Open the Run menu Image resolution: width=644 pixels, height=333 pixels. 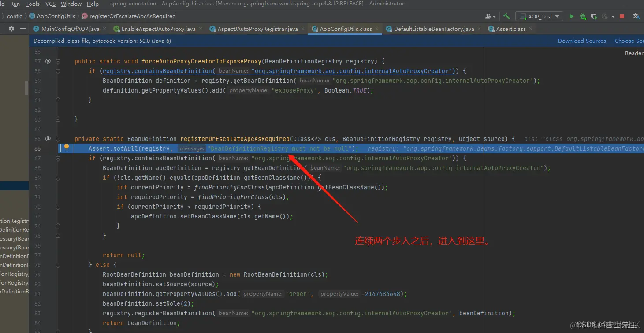pyautogui.click(x=15, y=4)
